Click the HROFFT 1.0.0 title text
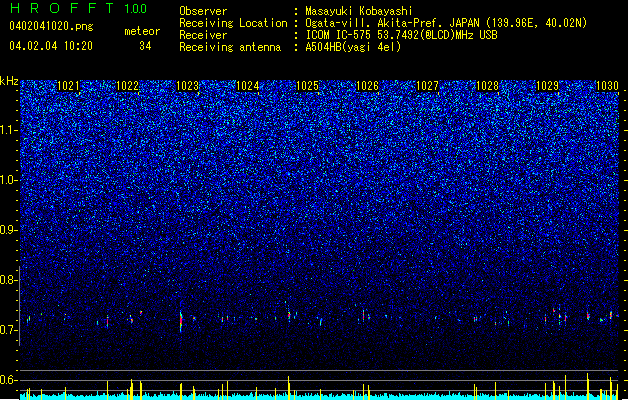This screenshot has height=400, width=629. point(79,8)
